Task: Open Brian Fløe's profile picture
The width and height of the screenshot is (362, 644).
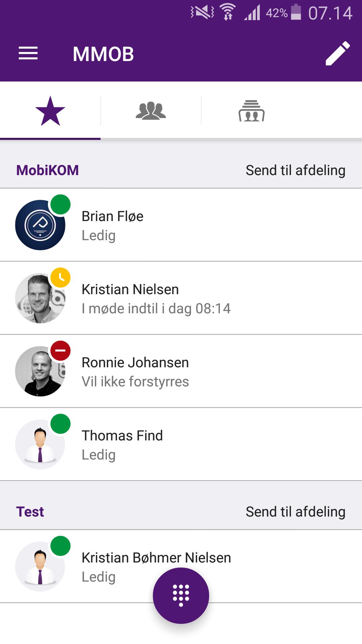Action: pyautogui.click(x=40, y=225)
